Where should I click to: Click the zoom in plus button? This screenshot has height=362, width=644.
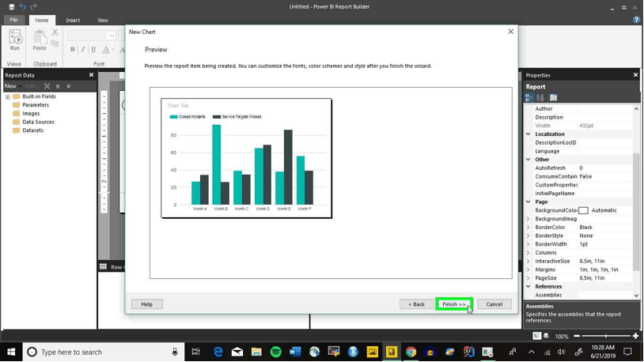click(x=636, y=336)
